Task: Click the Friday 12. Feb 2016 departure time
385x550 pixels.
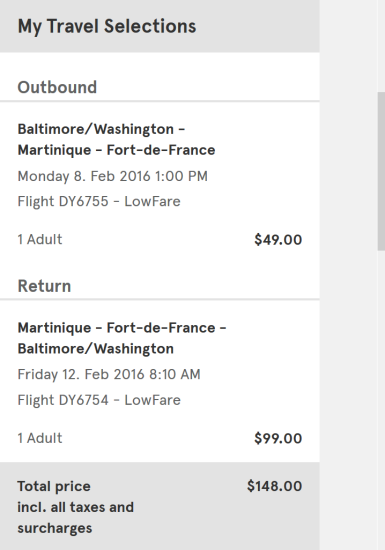Action: pyautogui.click(x=109, y=375)
